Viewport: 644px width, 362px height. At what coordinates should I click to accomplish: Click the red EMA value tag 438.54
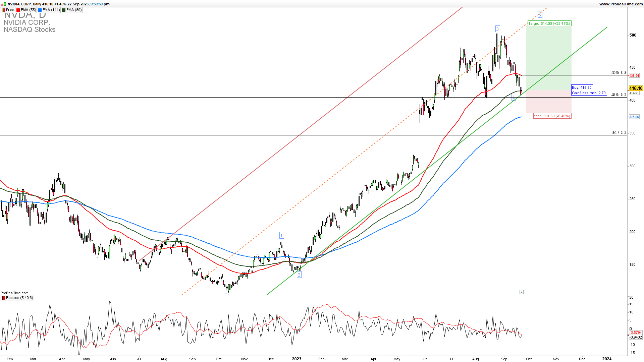pyautogui.click(x=634, y=76)
